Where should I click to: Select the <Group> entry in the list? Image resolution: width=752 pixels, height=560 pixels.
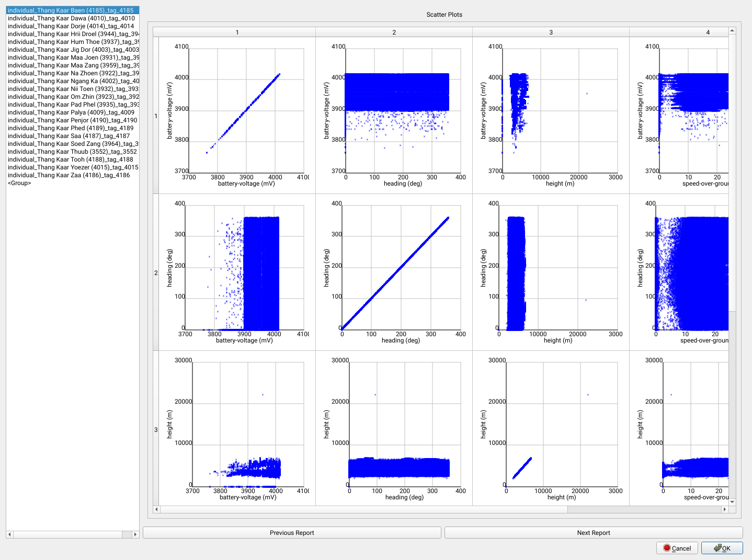click(x=19, y=183)
